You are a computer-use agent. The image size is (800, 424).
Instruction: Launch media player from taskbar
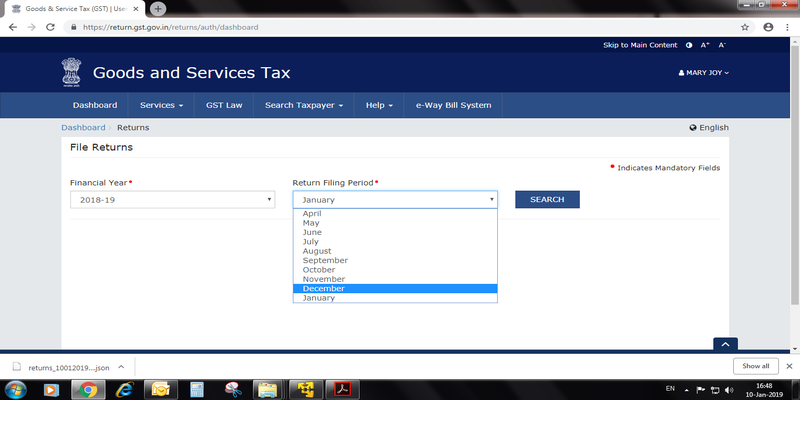pos(51,390)
